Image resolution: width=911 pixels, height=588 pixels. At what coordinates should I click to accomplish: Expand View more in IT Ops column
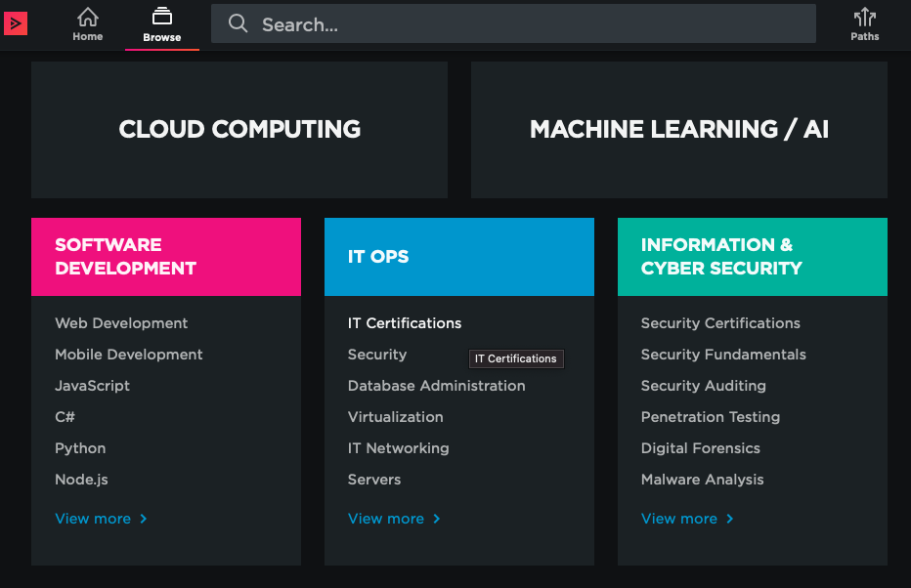386,519
